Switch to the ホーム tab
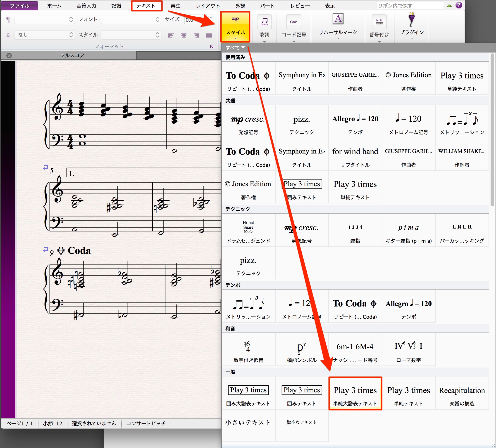 click(x=54, y=6)
